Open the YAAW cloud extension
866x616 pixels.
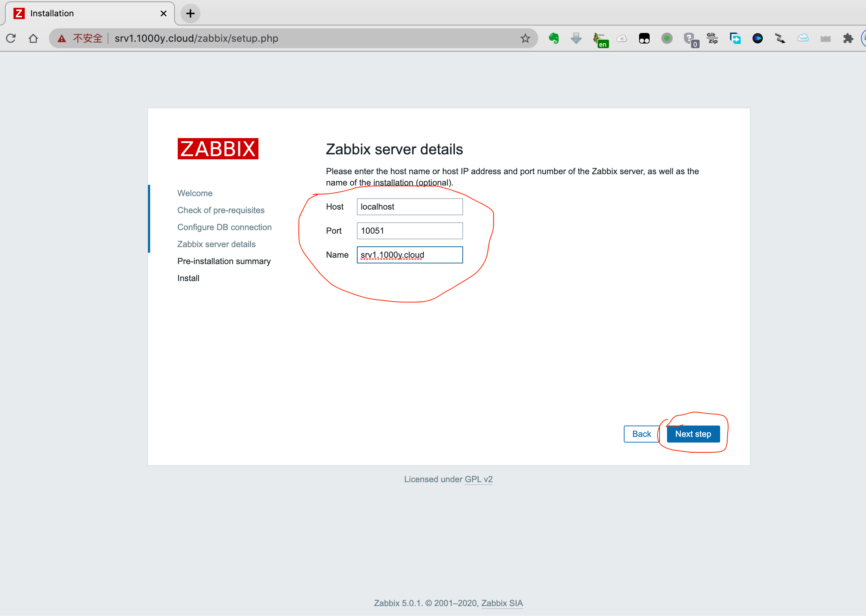(x=803, y=38)
